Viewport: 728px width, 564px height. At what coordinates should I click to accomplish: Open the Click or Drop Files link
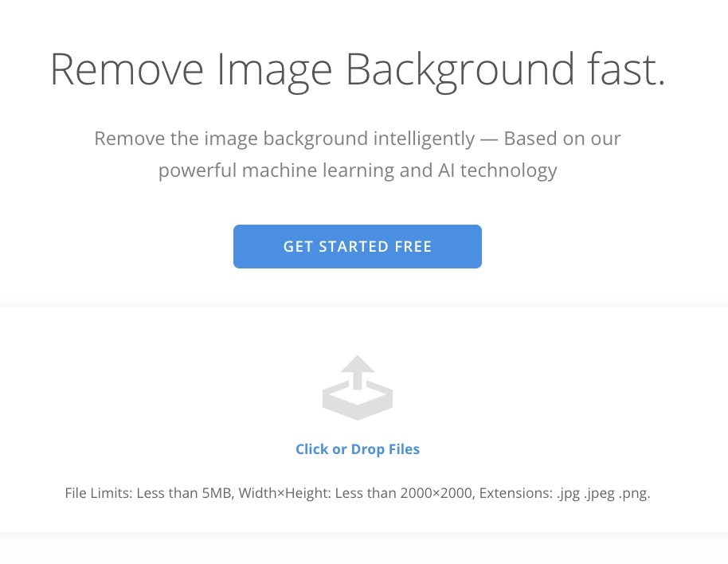(x=358, y=448)
